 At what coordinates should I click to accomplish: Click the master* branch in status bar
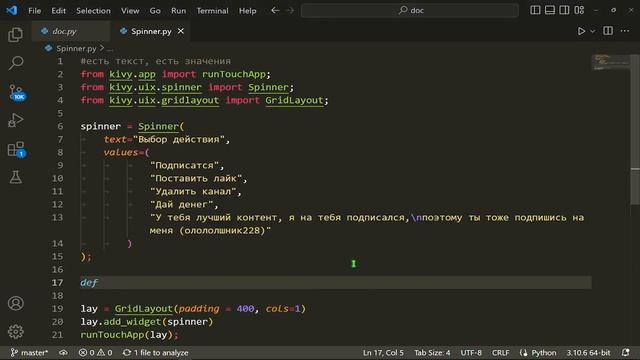[x=29, y=353]
